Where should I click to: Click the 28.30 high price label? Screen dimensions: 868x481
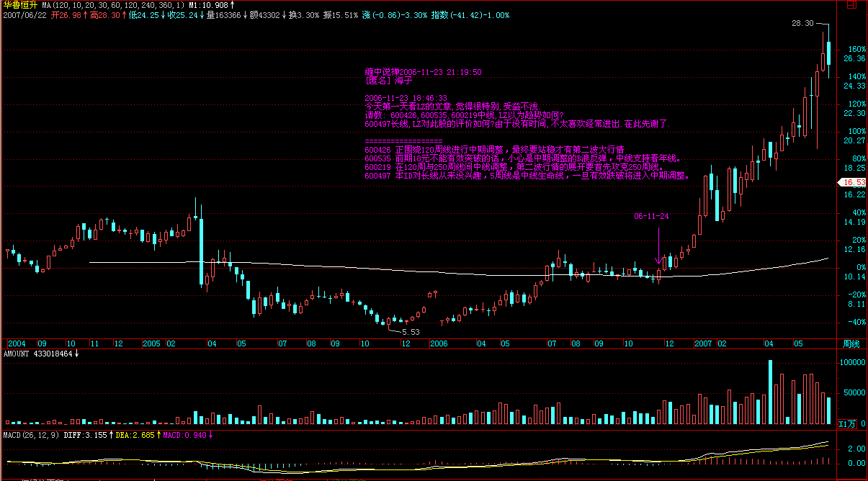802,24
